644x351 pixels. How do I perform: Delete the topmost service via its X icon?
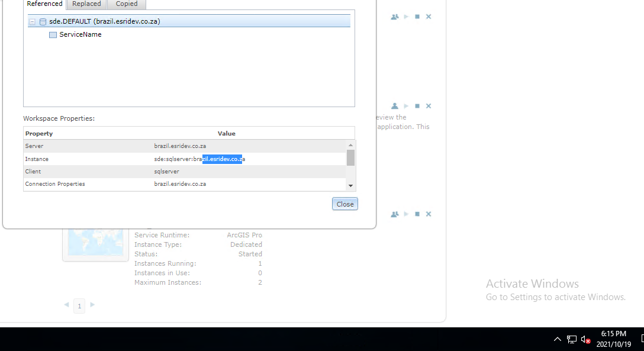[x=429, y=17]
